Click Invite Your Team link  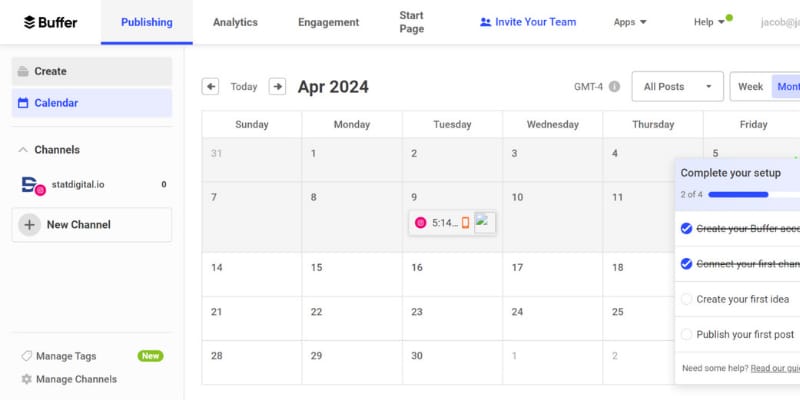tap(528, 22)
